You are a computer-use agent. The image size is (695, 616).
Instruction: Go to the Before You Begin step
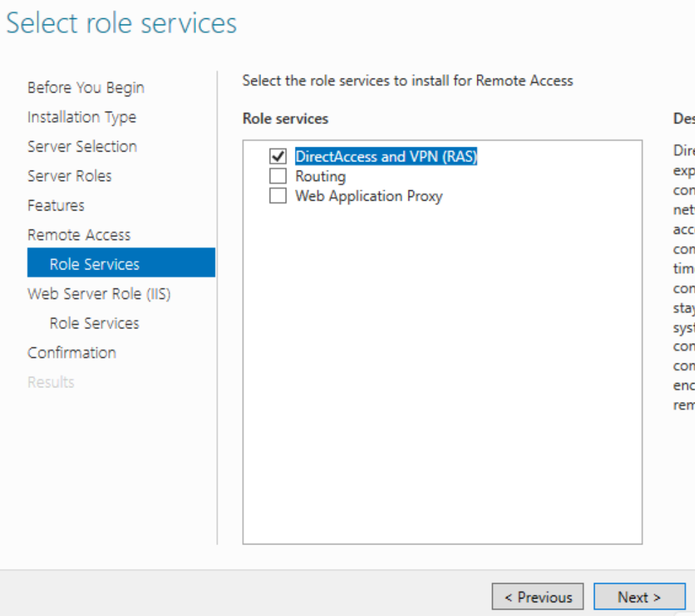[86, 88]
